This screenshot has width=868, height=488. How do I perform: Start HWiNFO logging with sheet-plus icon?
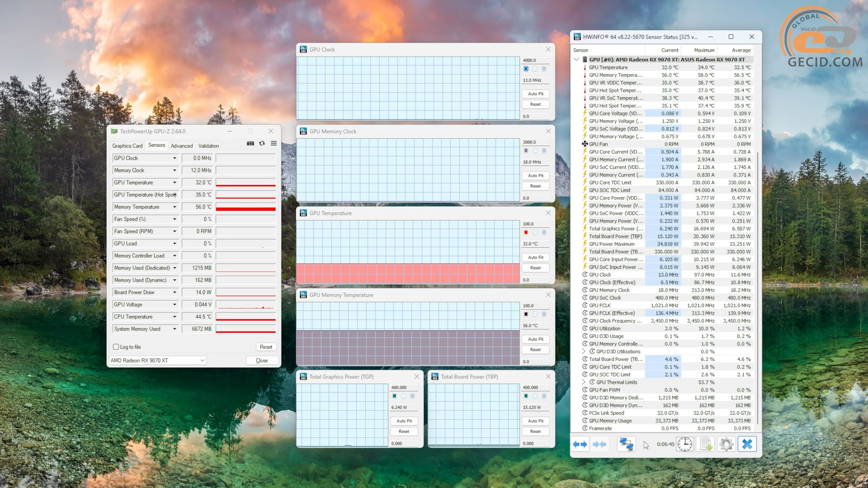(706, 444)
